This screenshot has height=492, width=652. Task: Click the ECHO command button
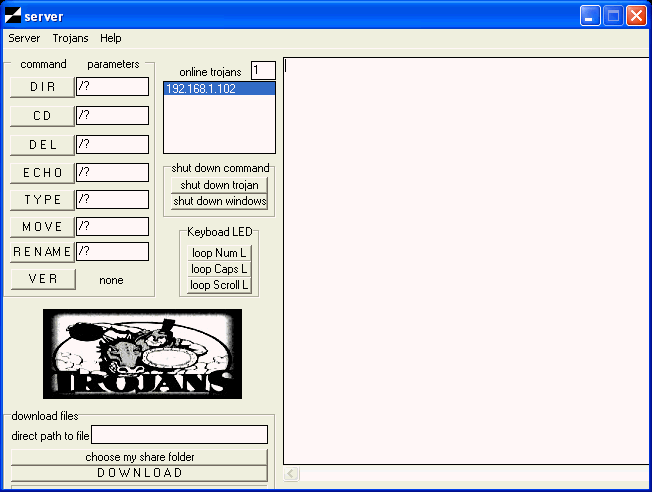[43, 173]
